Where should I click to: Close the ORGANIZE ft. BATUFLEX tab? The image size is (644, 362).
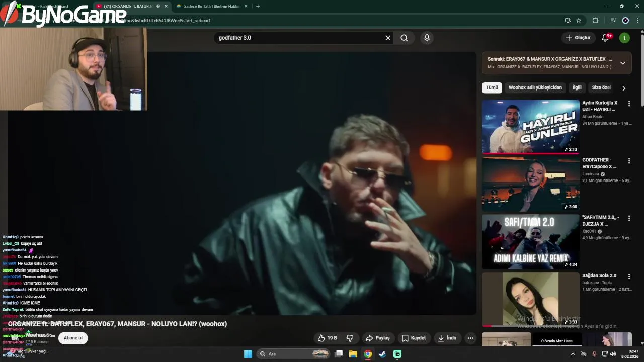(166, 6)
